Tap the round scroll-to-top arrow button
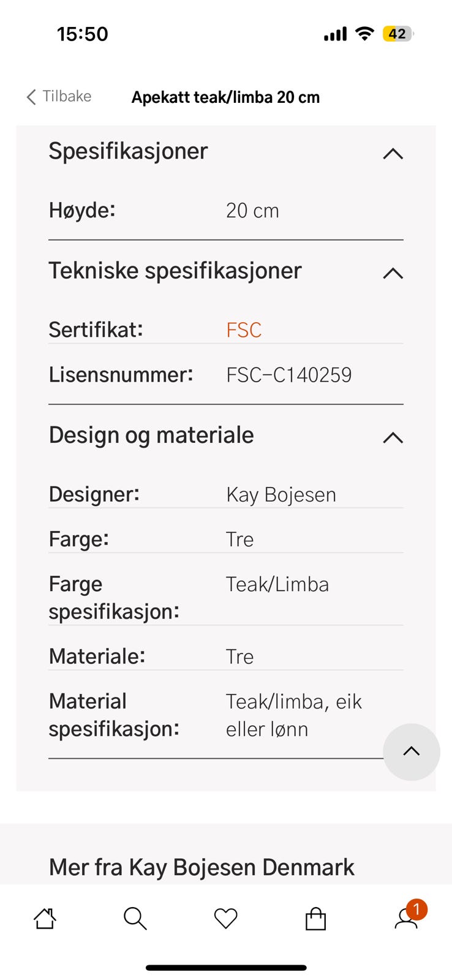This screenshot has height=980, width=452. tap(411, 752)
